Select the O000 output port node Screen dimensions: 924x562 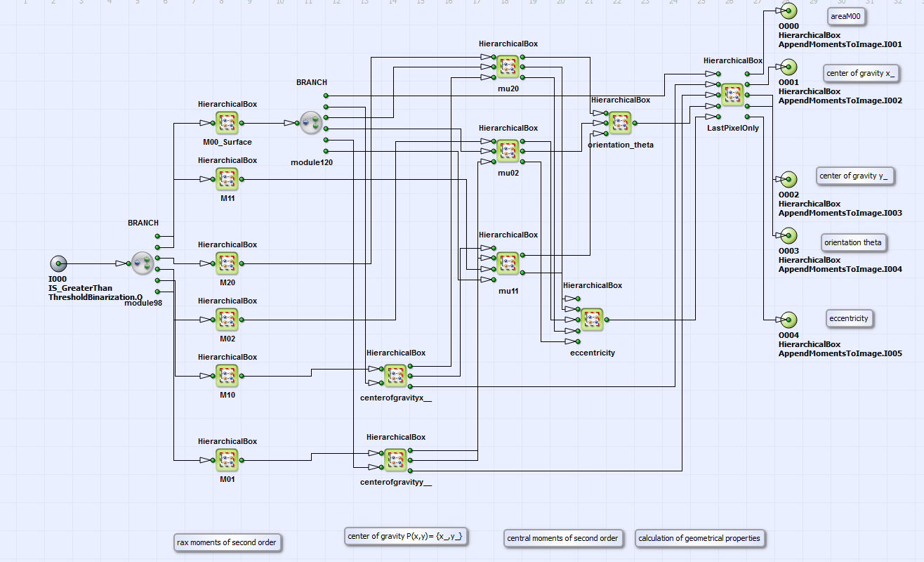coord(788,11)
